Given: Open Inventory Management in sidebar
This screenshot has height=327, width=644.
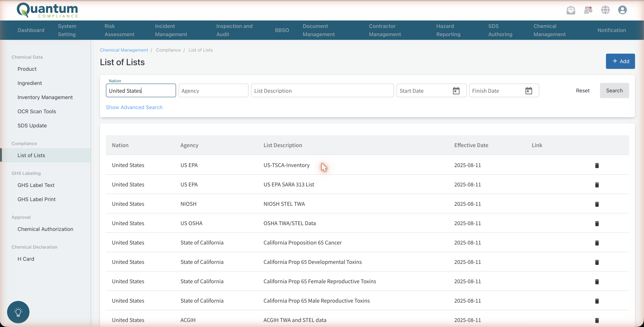Looking at the screenshot, I should coord(45,97).
